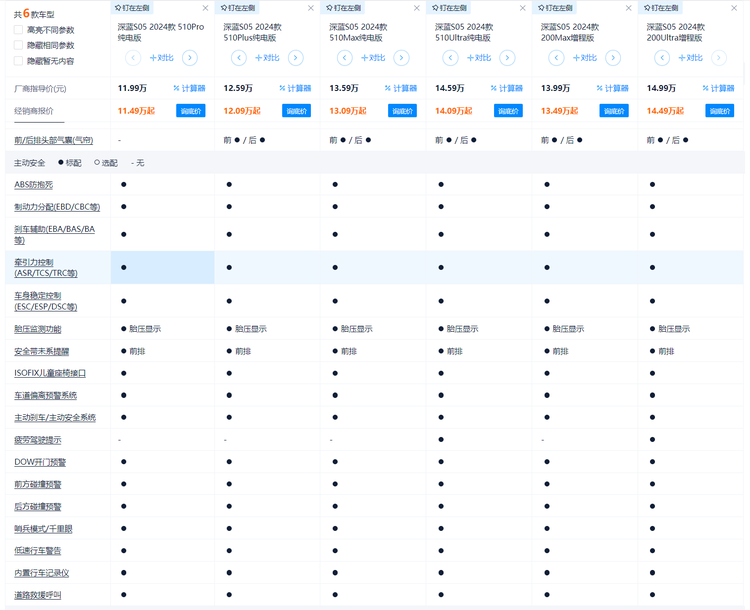Click left arrow under 510Plus纯电版
Image resolution: width=750 pixels, height=610 pixels.
coord(238,58)
